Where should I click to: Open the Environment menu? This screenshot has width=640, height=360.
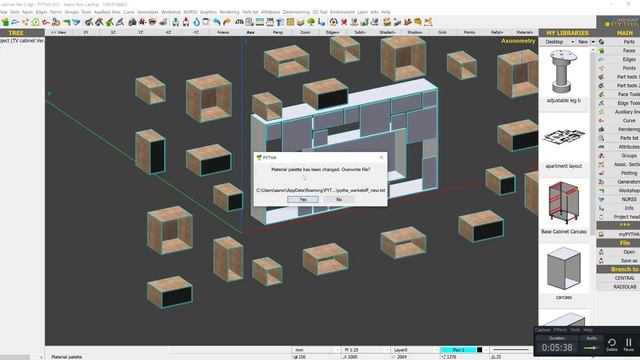click(x=342, y=12)
